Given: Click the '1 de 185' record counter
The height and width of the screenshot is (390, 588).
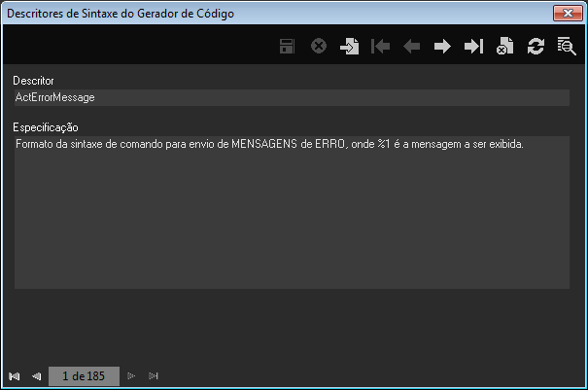Looking at the screenshot, I should click(84, 376).
